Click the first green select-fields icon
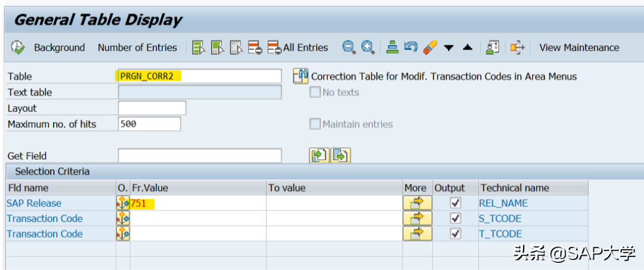 (x=199, y=48)
